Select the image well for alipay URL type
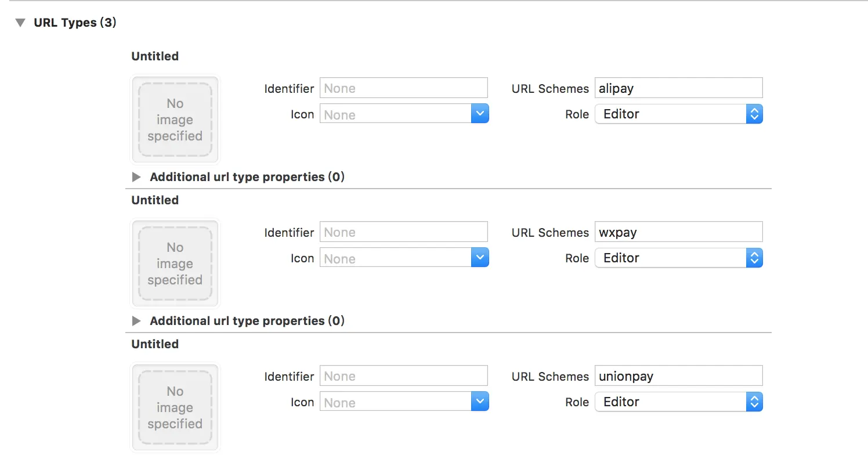 point(175,120)
